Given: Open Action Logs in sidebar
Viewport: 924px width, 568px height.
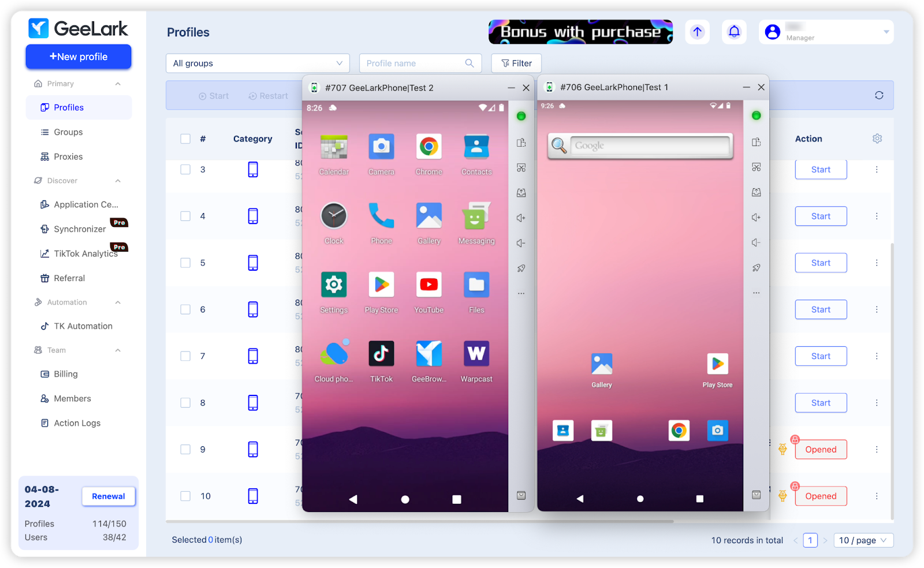Looking at the screenshot, I should coord(79,423).
